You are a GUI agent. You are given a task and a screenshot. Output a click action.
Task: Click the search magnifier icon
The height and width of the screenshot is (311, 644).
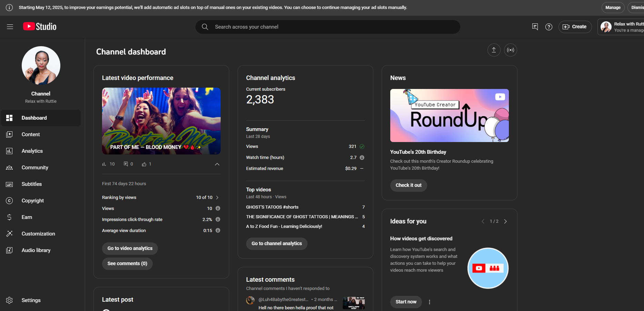(x=205, y=27)
